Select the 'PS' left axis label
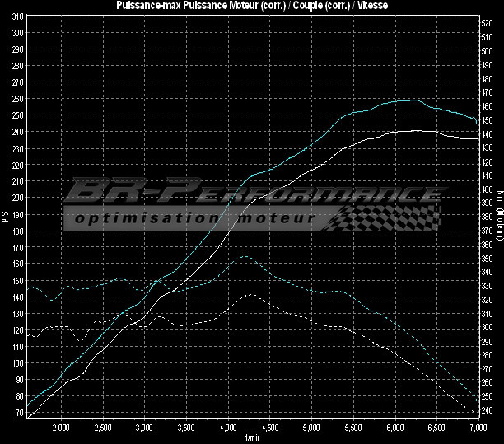The width and height of the screenshot is (504, 444). [5, 214]
